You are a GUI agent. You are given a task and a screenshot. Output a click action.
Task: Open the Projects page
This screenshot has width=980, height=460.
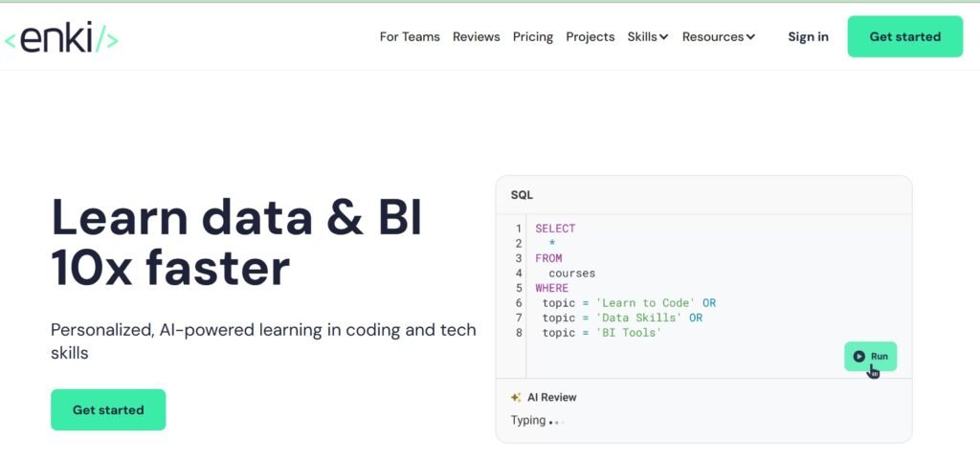point(590,37)
